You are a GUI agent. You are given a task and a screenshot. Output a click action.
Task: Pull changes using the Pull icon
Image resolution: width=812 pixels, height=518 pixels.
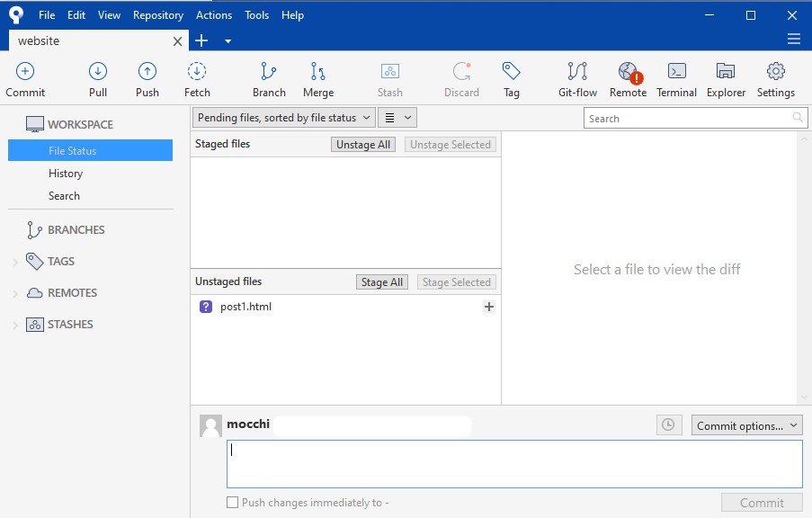click(x=98, y=79)
